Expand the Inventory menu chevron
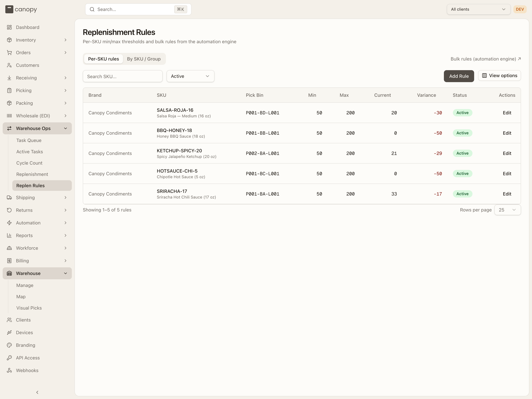532x399 pixels. pos(65,40)
